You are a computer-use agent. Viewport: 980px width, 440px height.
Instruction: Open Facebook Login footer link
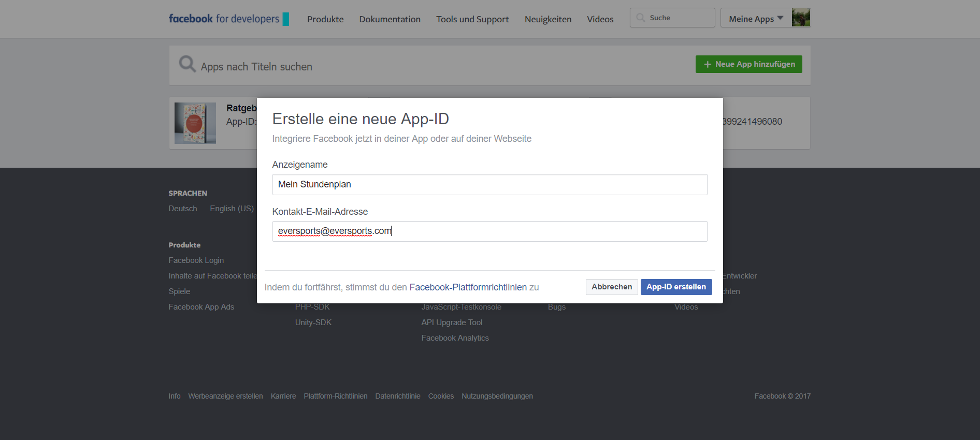(196, 260)
